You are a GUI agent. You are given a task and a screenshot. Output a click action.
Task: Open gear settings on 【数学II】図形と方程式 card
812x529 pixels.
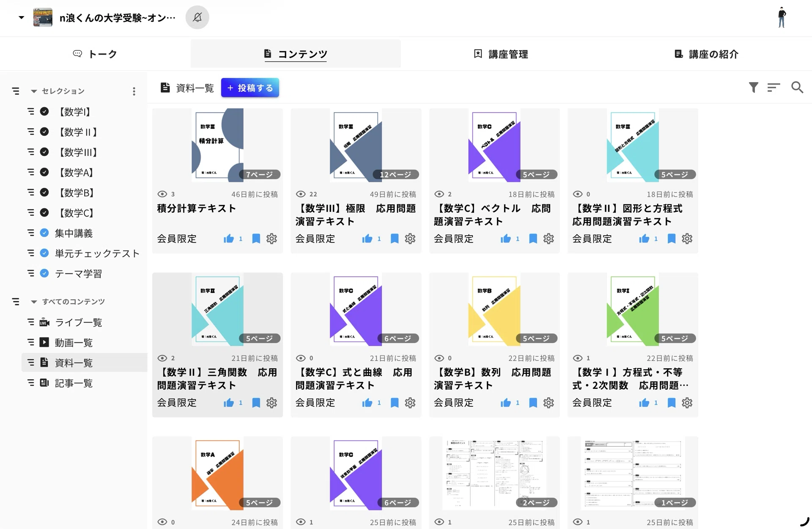click(687, 239)
